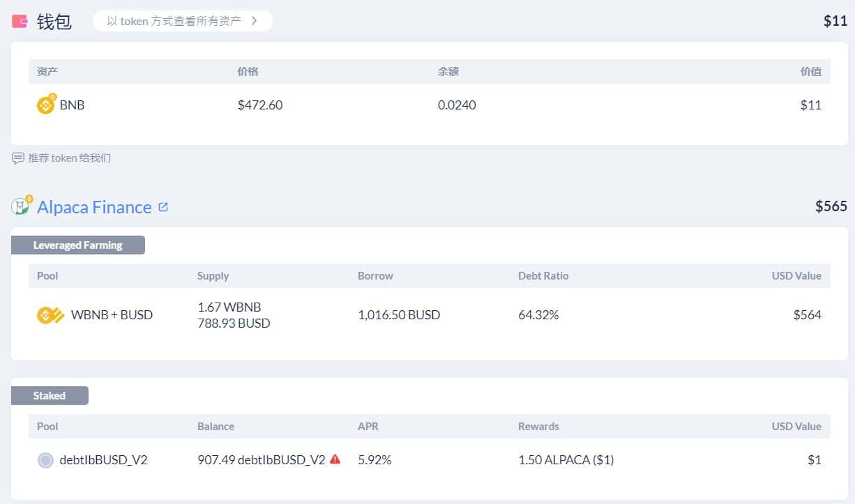
Task: Click the Alpaca Finance total $565
Action: point(831,206)
